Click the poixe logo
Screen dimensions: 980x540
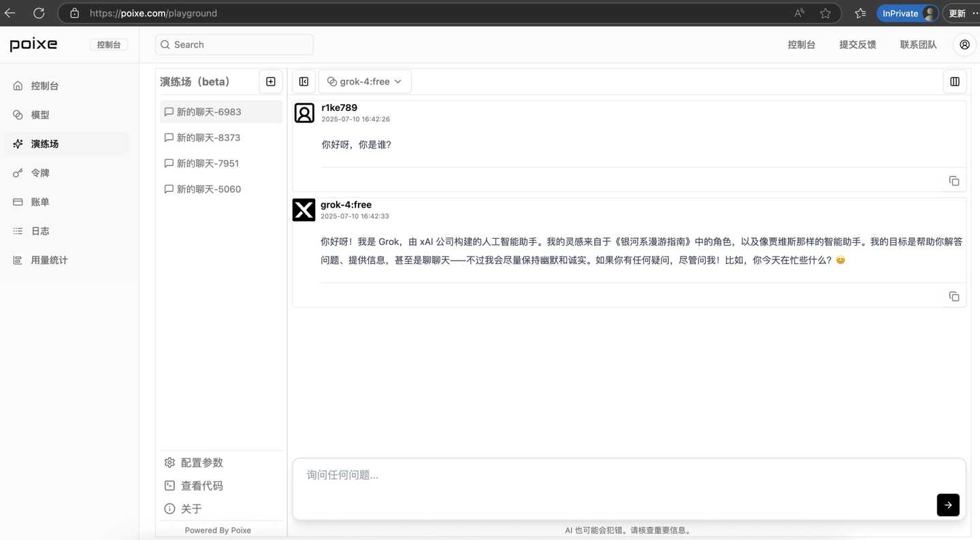[33, 44]
